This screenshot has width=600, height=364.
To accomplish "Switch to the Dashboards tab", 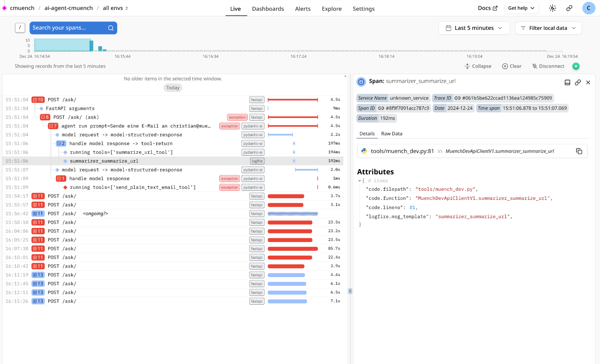I will pos(268,9).
